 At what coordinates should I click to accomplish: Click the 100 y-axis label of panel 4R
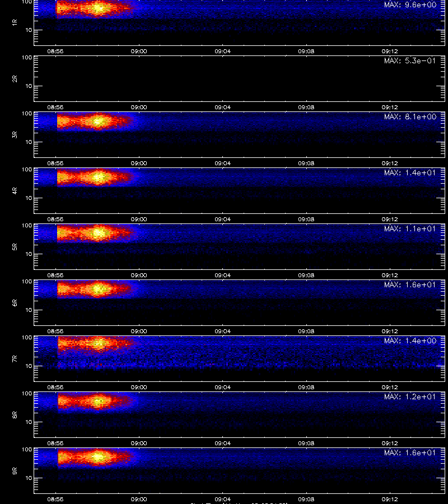[x=27, y=169]
